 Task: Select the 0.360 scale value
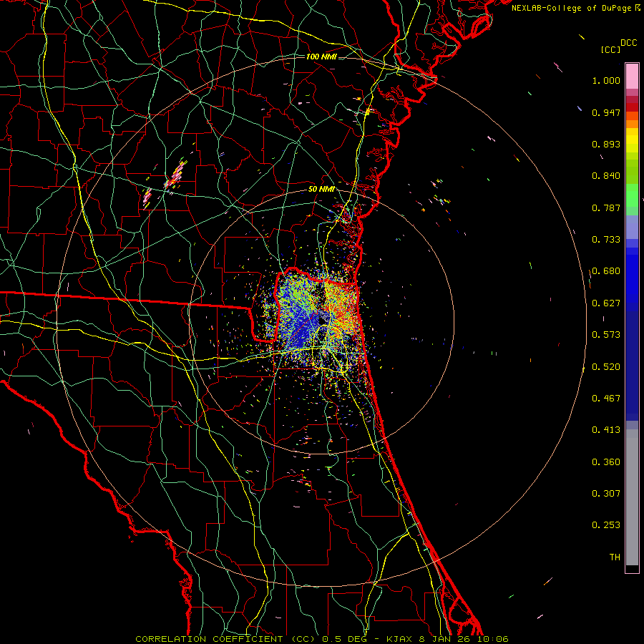606,462
